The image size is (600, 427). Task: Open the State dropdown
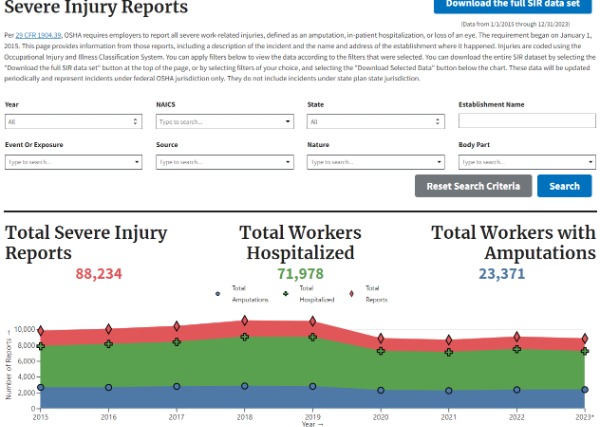tap(375, 122)
